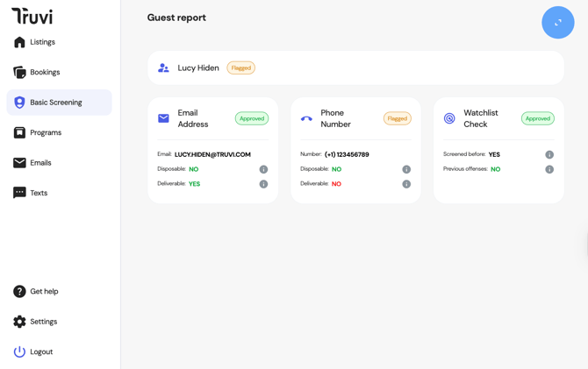Open info for Screened before field
Image resolution: width=588 pixels, height=369 pixels.
tap(549, 154)
